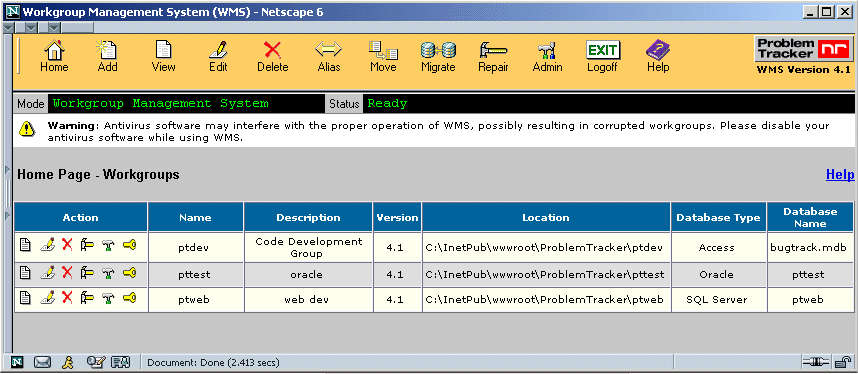Select the Alias arrows icon
Viewport: 858px width, 374px height.
point(328,56)
